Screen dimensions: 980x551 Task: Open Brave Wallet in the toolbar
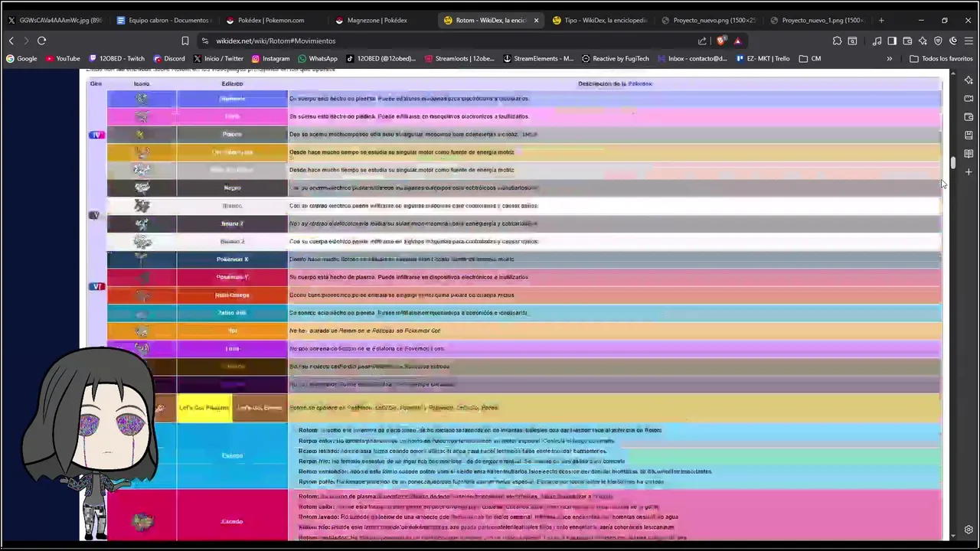click(907, 41)
